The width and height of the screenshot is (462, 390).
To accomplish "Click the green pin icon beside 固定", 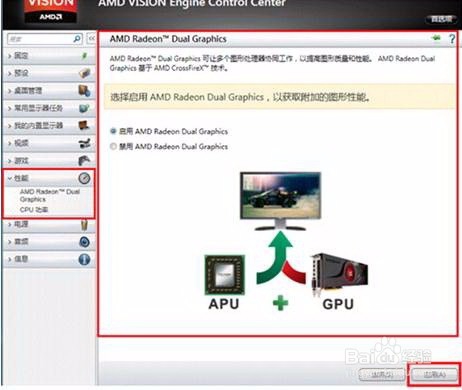I will [x=84, y=56].
